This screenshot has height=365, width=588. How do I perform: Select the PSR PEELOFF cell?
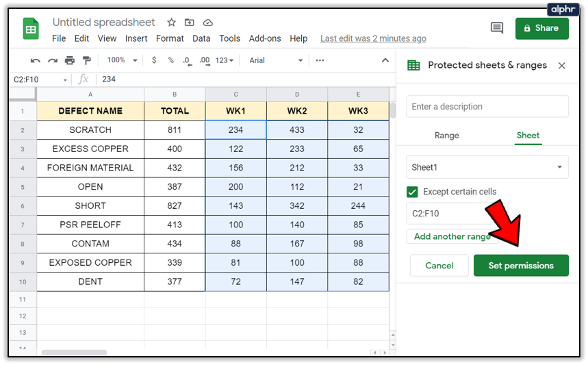[x=90, y=225]
